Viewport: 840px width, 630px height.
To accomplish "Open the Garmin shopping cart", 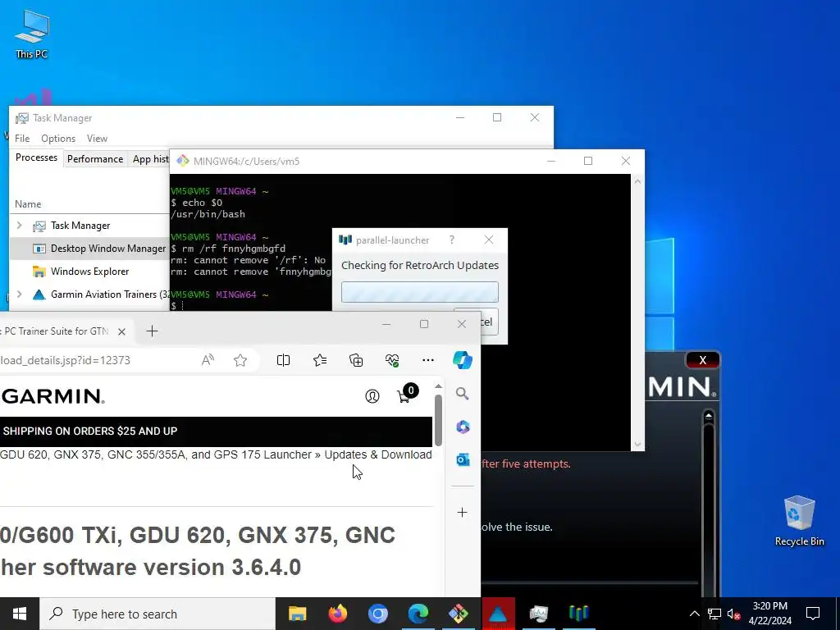I will (x=406, y=395).
